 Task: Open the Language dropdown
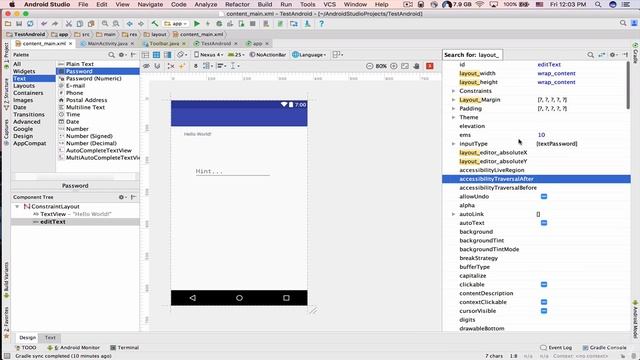point(309,55)
